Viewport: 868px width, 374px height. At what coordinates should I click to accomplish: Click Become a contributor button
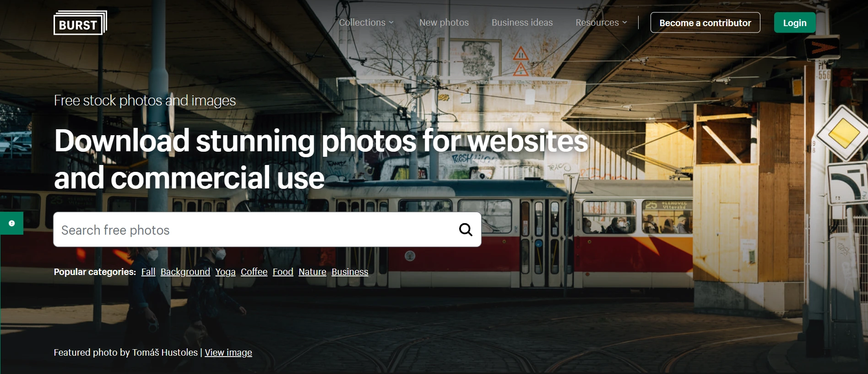click(x=705, y=22)
